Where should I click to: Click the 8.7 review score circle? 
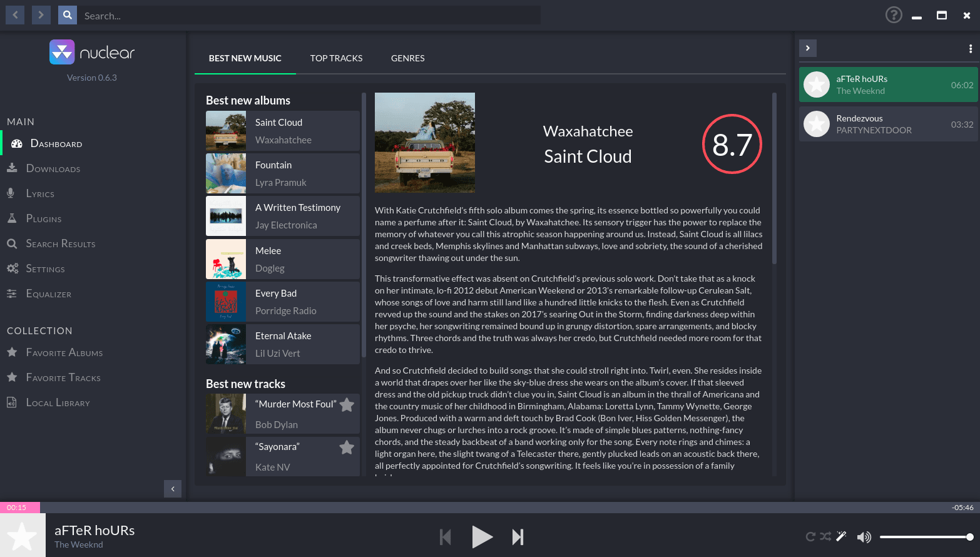pyautogui.click(x=732, y=144)
